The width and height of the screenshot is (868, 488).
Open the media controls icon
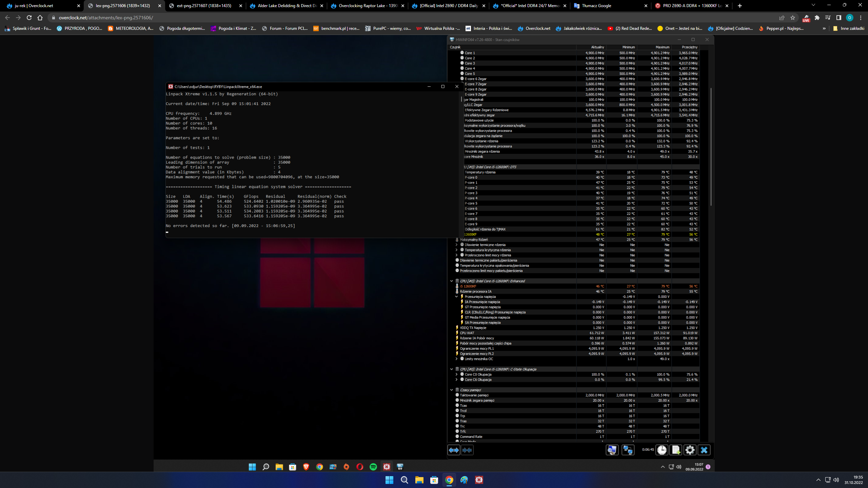(828, 18)
